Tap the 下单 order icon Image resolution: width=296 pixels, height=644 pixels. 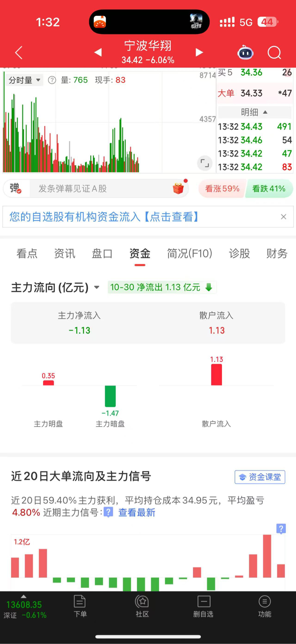80,606
